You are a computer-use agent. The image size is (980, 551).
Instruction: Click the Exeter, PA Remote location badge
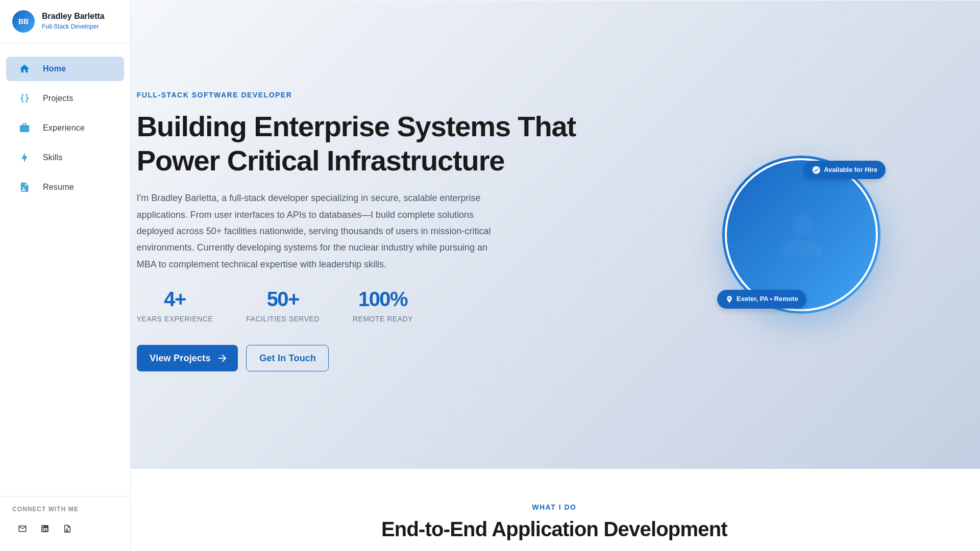[762, 299]
